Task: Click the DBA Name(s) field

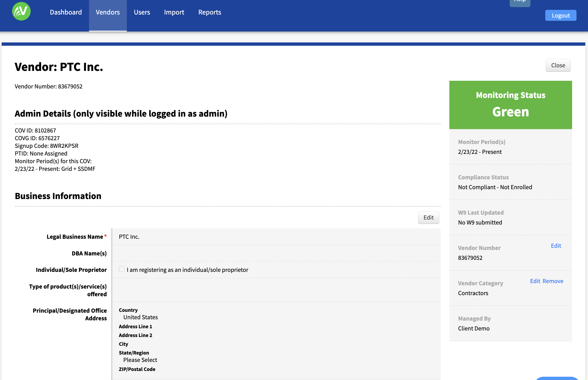Action: [276, 254]
